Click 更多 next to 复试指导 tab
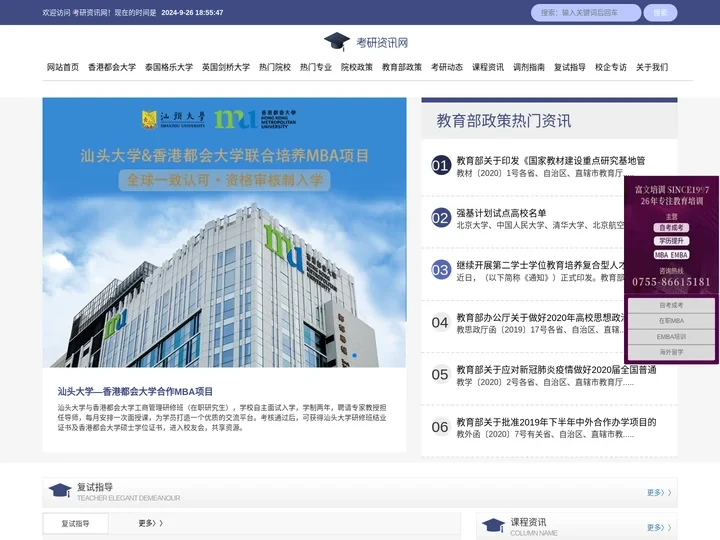The height and width of the screenshot is (540, 720). 150,523
